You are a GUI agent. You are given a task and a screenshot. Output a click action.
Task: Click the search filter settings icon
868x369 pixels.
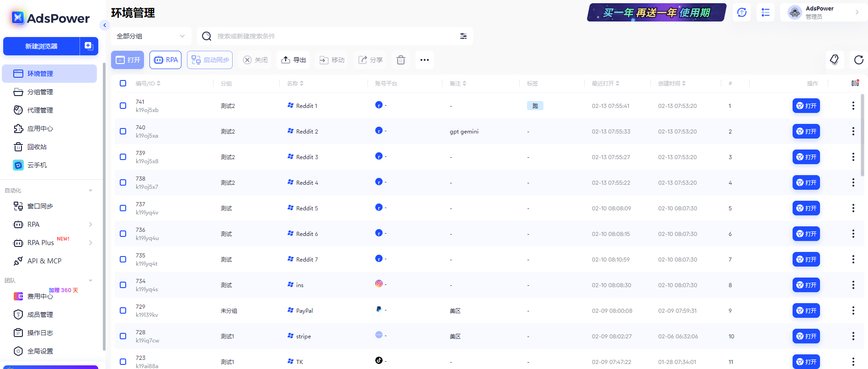click(463, 36)
